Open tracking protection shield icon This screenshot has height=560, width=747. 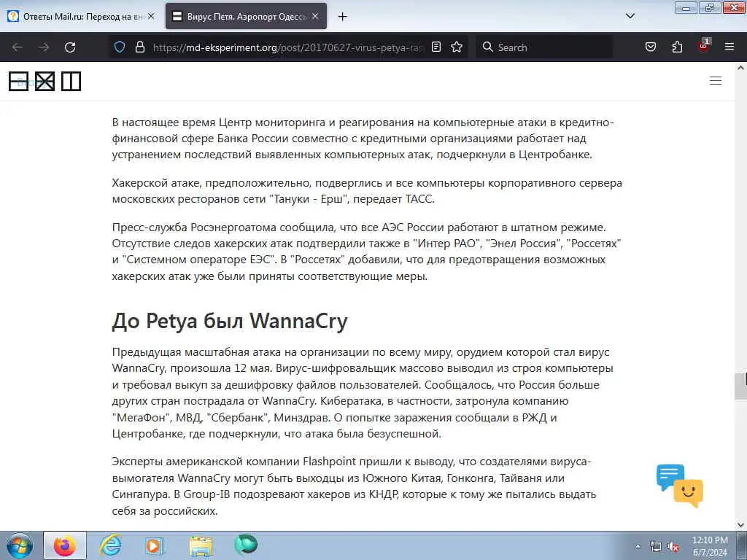pyautogui.click(x=120, y=47)
